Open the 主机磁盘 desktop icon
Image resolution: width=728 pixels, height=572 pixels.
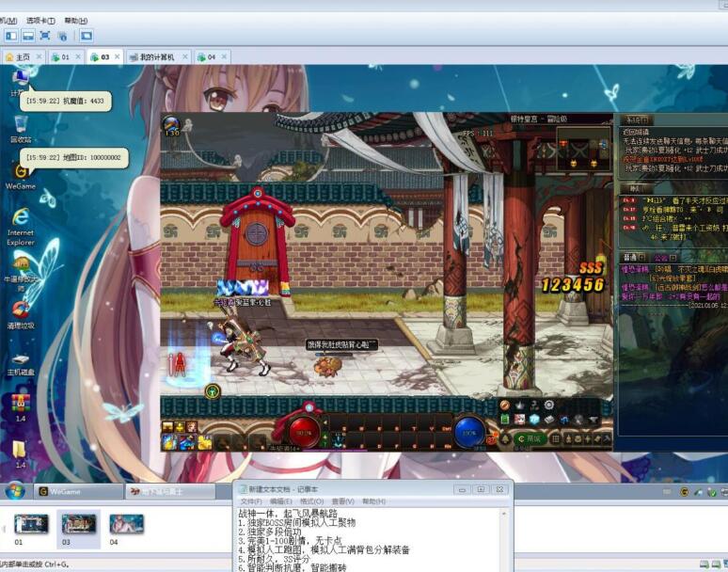(21, 363)
